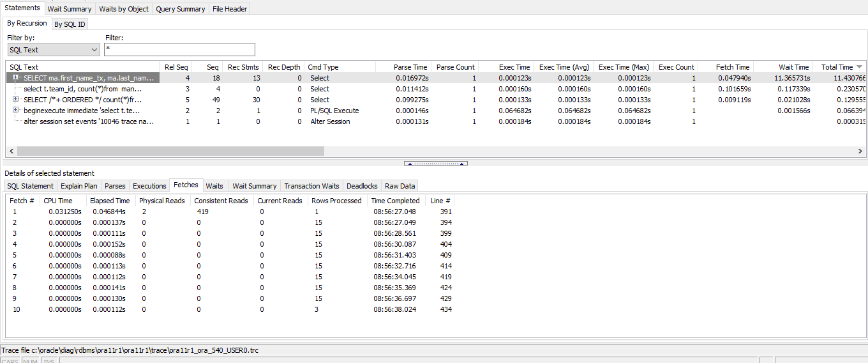Sort by SQL Text column header
868x363 pixels.
click(x=83, y=66)
